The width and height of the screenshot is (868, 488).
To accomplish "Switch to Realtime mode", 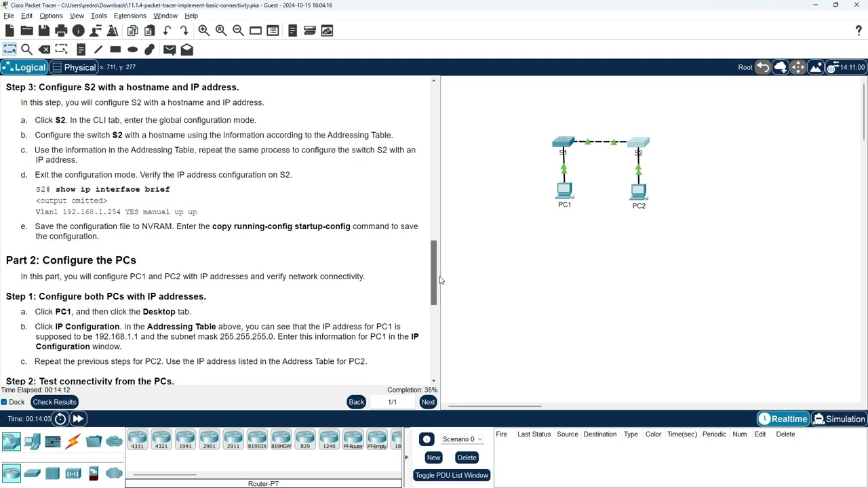I will [783, 419].
